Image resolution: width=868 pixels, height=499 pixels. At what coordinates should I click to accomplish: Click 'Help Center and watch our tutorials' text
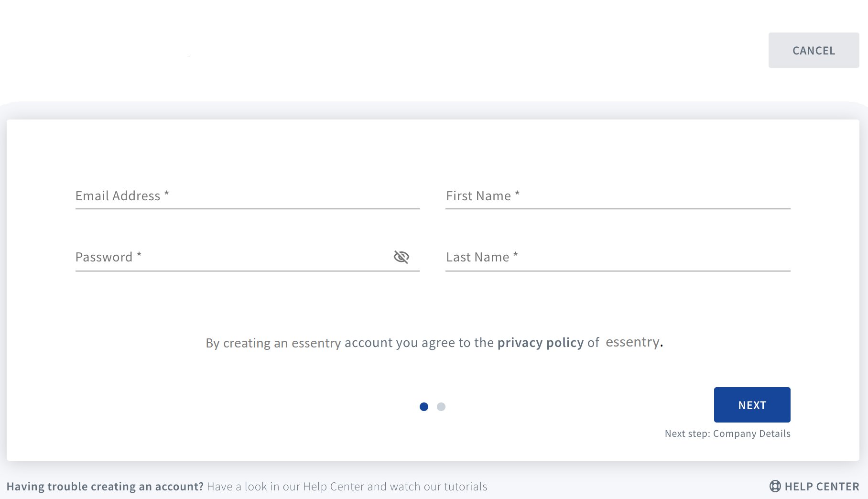click(395, 487)
